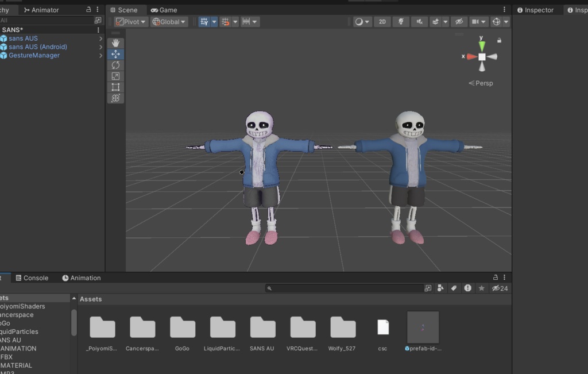Select the Hand tool in Scene toolbar
Viewport: 588px width, 374px height.
(116, 42)
